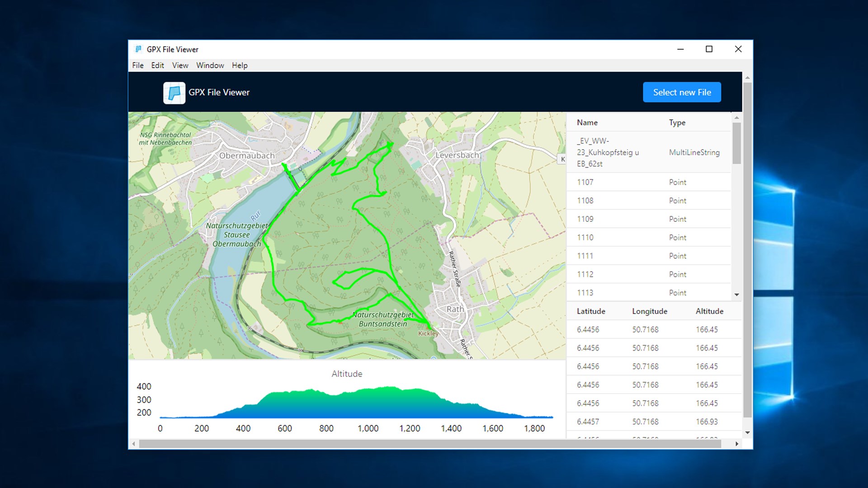The width and height of the screenshot is (868, 488).
Task: Click the horizontal scrollbar right arrow
Action: pyautogui.click(x=737, y=444)
